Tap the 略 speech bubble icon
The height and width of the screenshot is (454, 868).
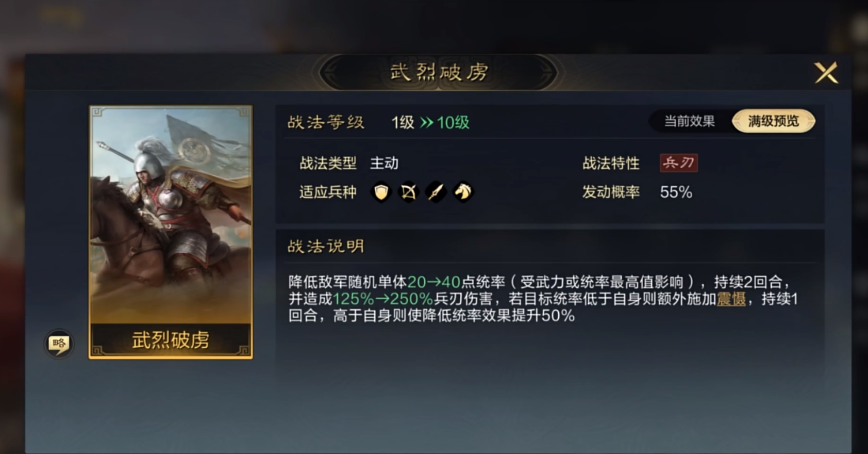coord(59,344)
